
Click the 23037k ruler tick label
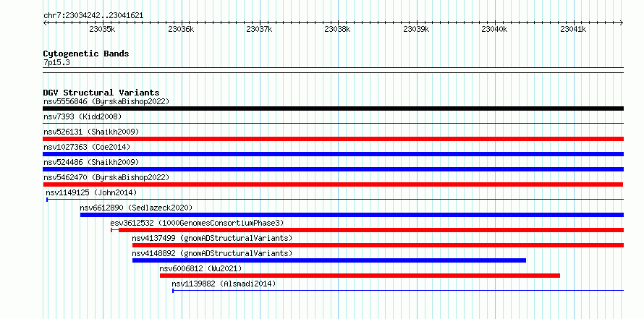tap(260, 29)
